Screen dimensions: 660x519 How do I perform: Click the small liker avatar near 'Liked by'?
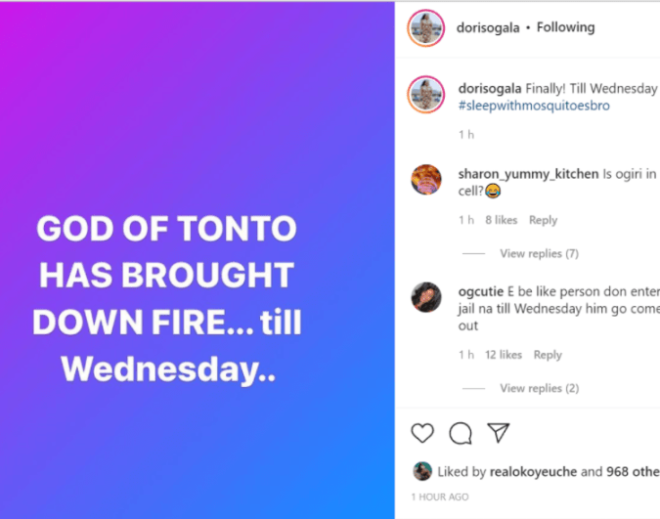(423, 471)
